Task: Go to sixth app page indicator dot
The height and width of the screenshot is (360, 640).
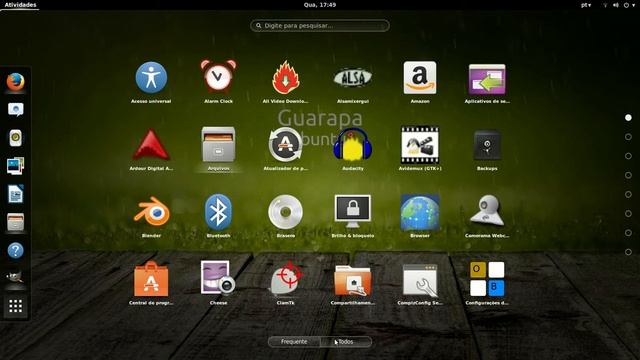Action: click(x=628, y=213)
